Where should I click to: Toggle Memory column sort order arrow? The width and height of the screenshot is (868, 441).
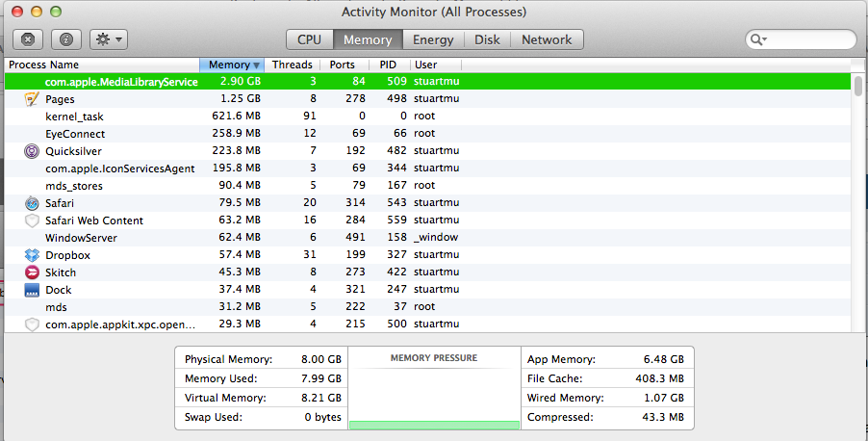click(x=256, y=65)
